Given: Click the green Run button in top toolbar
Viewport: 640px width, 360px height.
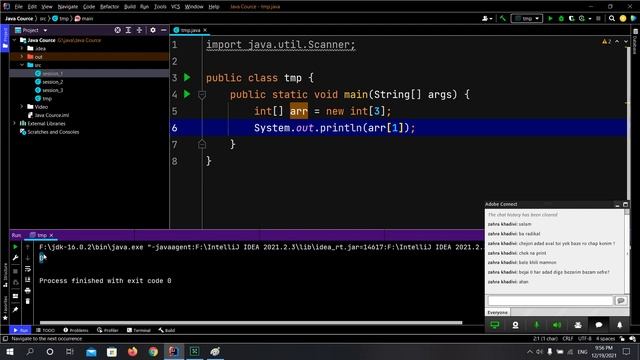Looking at the screenshot, I should pyautogui.click(x=550, y=18).
